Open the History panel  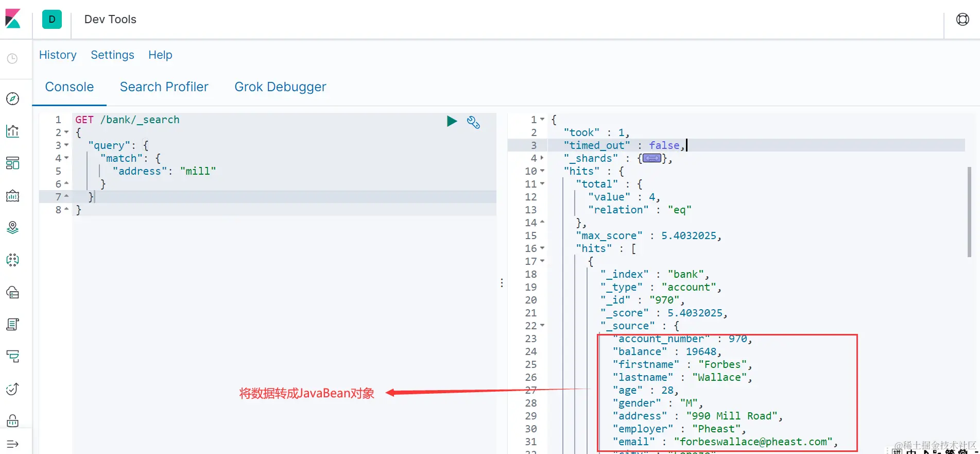pyautogui.click(x=58, y=55)
